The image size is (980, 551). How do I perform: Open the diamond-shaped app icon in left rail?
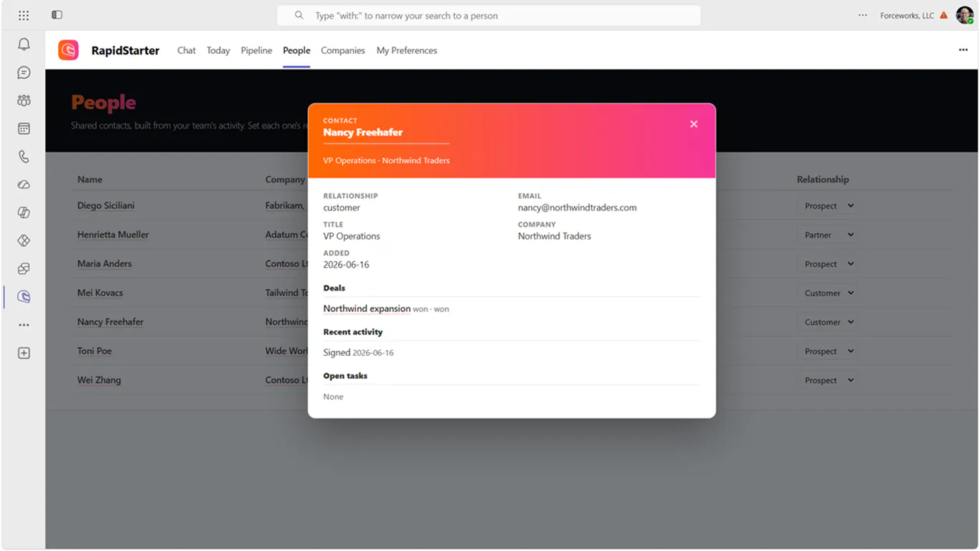24,240
